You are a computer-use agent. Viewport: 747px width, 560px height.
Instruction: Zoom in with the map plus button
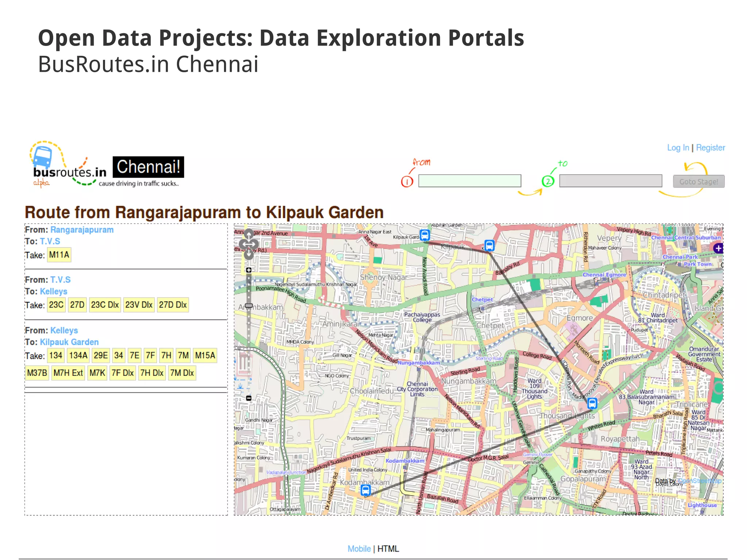pyautogui.click(x=249, y=270)
